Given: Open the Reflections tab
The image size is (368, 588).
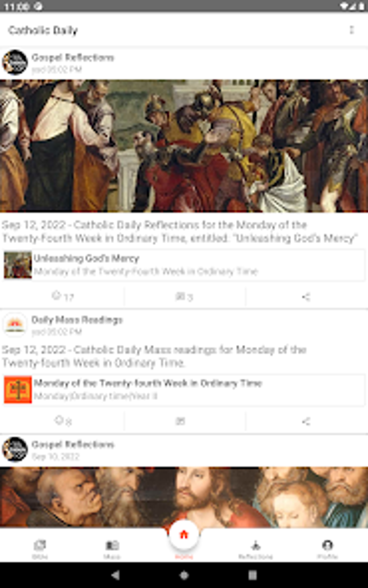Looking at the screenshot, I should coord(255,549).
